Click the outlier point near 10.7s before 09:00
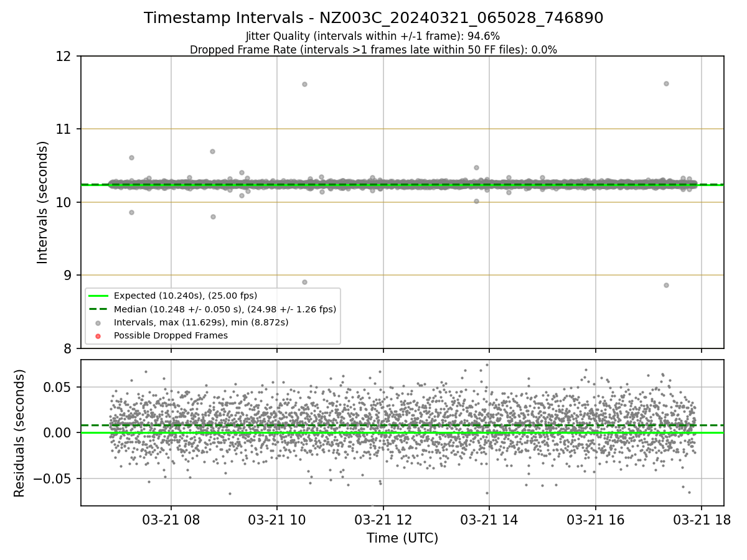This screenshot has width=747, height=560. tap(212, 151)
